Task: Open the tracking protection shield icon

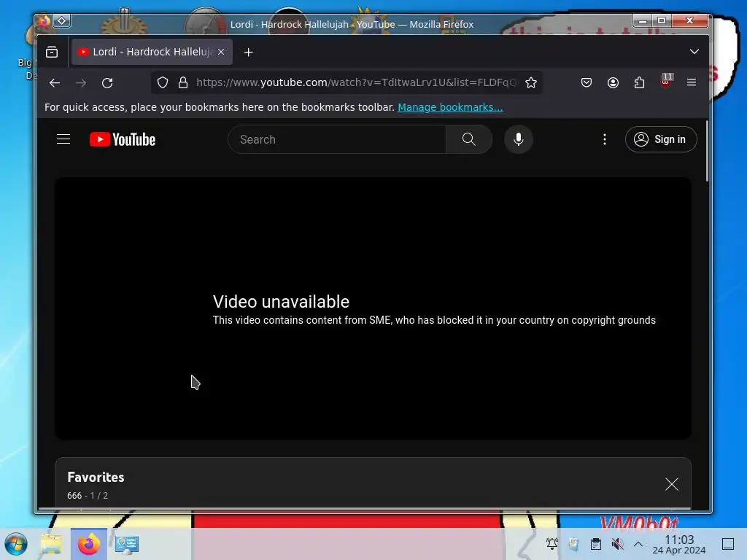Action: point(163,83)
